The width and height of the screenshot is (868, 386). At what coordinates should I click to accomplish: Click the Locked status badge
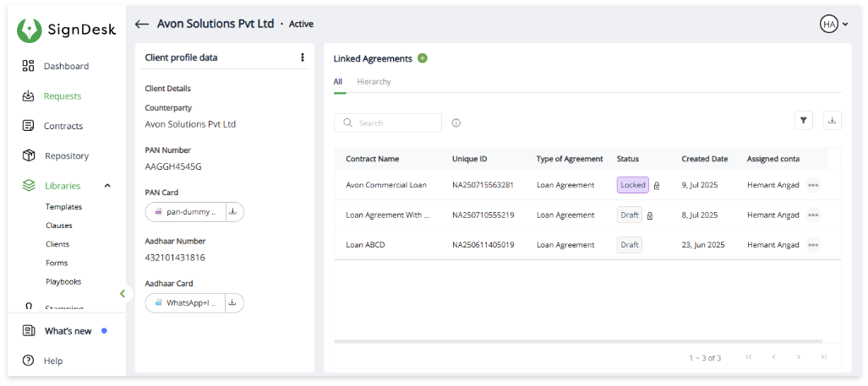(633, 185)
